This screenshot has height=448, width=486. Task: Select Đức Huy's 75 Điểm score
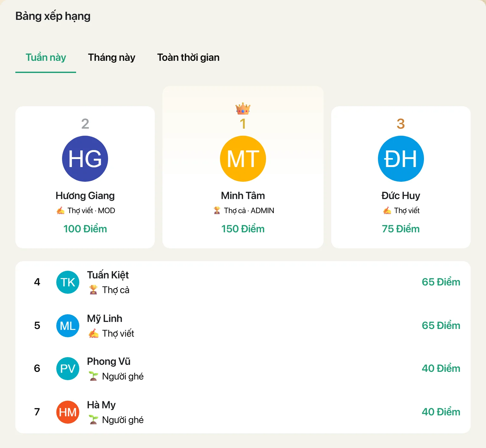[401, 229]
